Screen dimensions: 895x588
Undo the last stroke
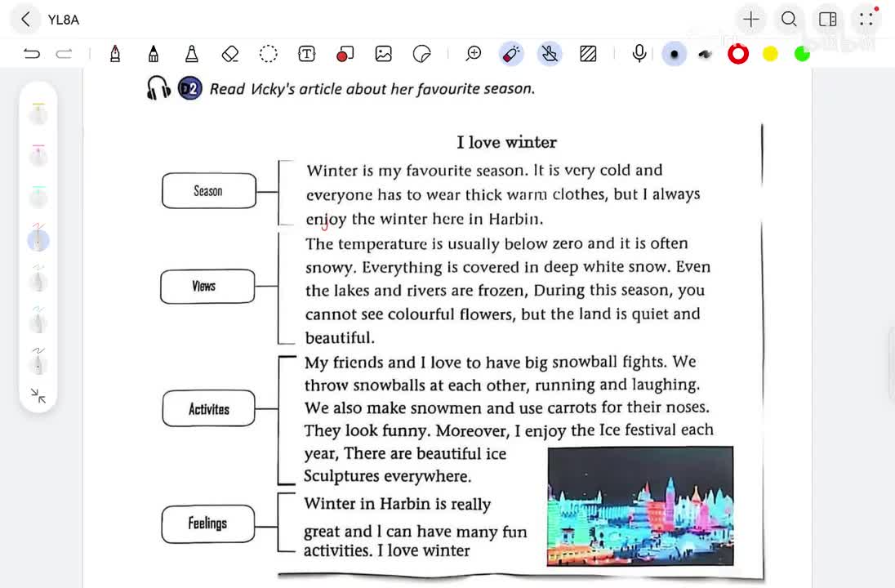[32, 54]
